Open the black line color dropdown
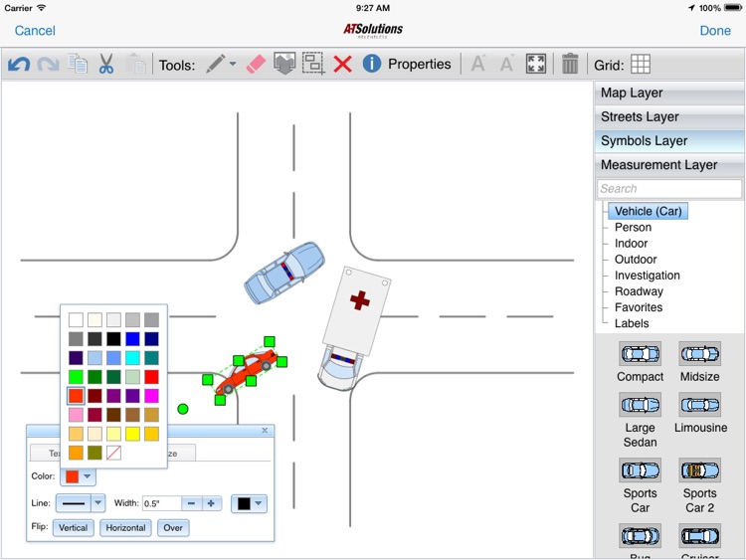The width and height of the screenshot is (746, 560). click(249, 503)
